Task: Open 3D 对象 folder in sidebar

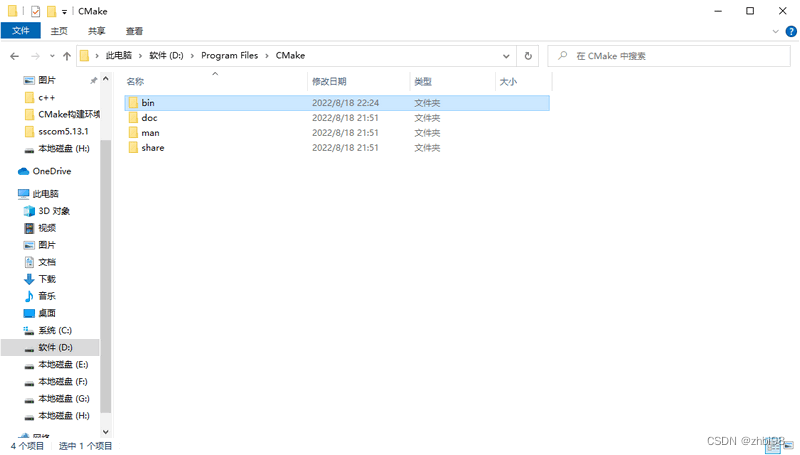Action: 54,211
